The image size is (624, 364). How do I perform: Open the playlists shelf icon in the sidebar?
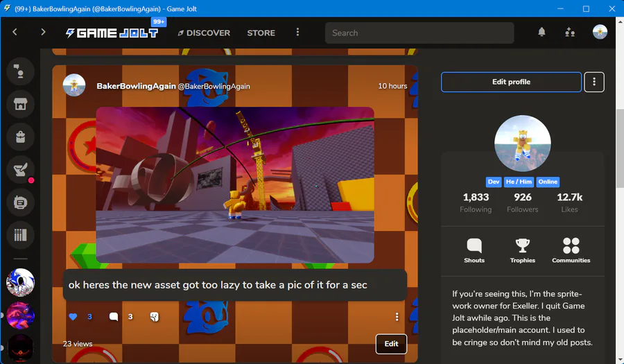coord(20,235)
